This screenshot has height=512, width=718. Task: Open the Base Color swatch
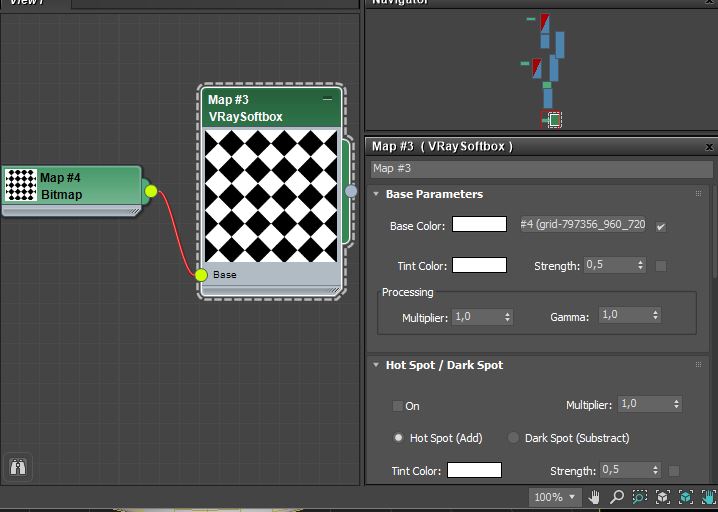click(479, 225)
